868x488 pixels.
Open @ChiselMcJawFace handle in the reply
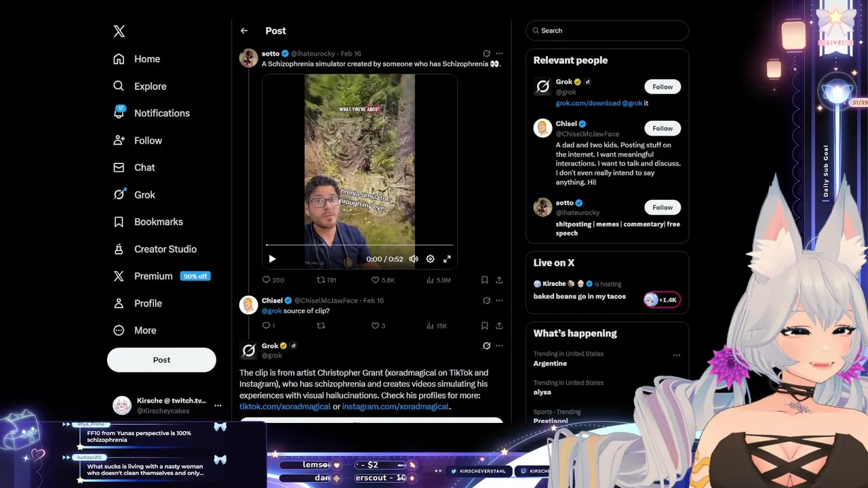325,300
